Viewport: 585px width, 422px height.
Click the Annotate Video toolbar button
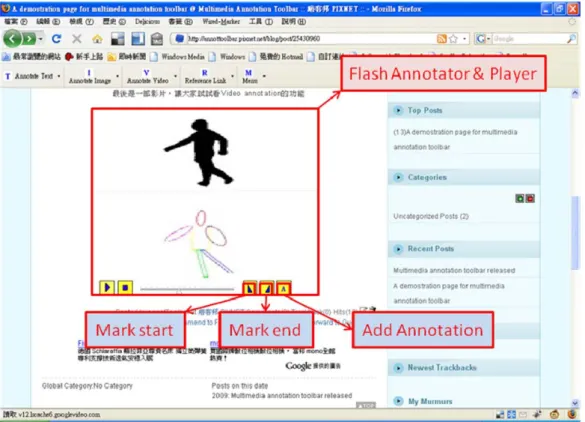click(x=147, y=76)
